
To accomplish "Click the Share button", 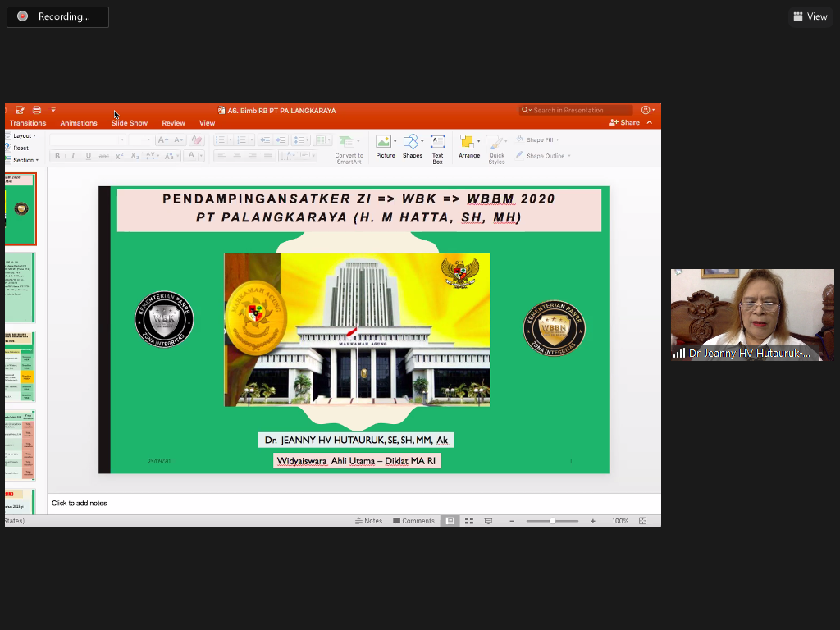I will 625,122.
